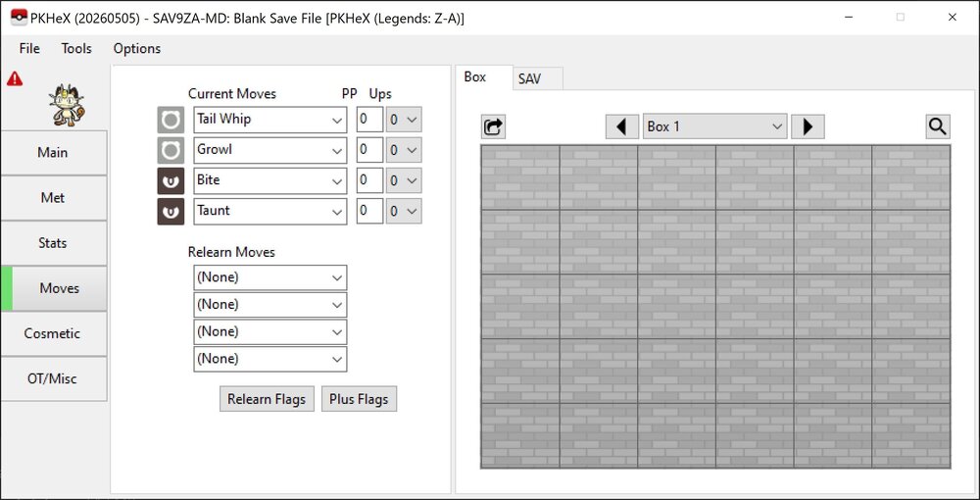
Task: Open the Box 1 selector dropdown
Action: coord(714,126)
